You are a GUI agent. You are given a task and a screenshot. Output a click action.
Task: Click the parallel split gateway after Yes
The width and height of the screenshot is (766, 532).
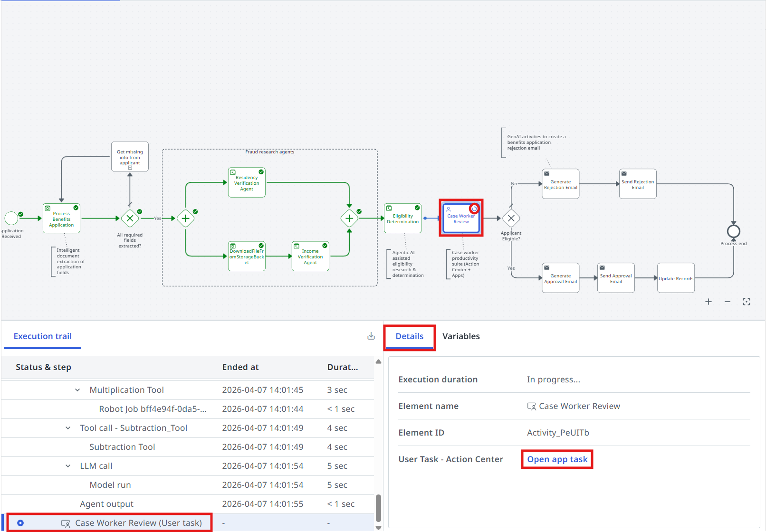185,218
